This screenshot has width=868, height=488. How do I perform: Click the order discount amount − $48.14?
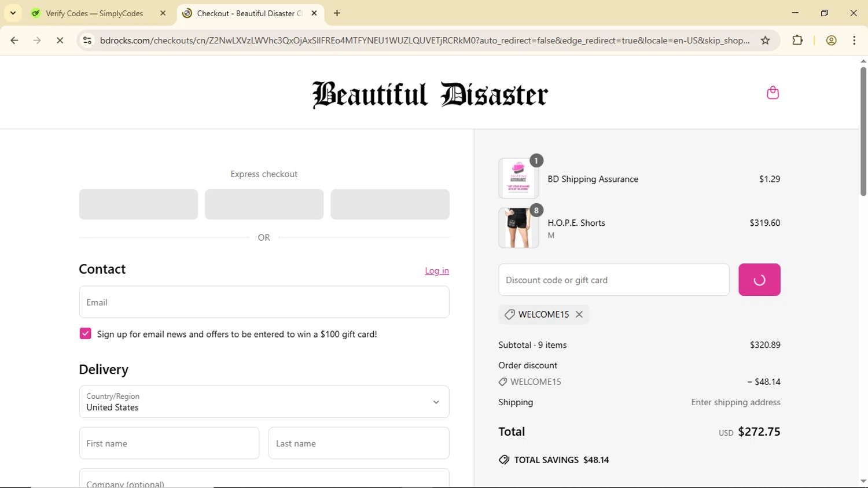(764, 382)
